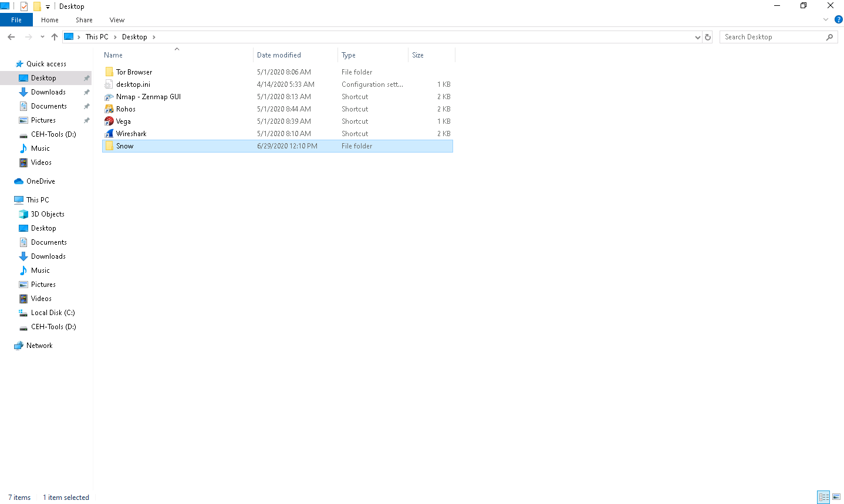Expand the ribbon with the chevron

826,19
